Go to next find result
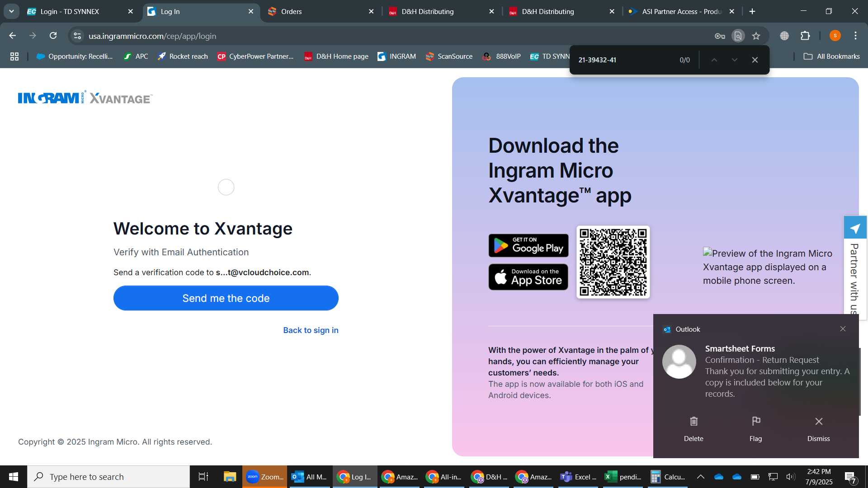Image resolution: width=868 pixels, height=488 pixels. tap(735, 60)
